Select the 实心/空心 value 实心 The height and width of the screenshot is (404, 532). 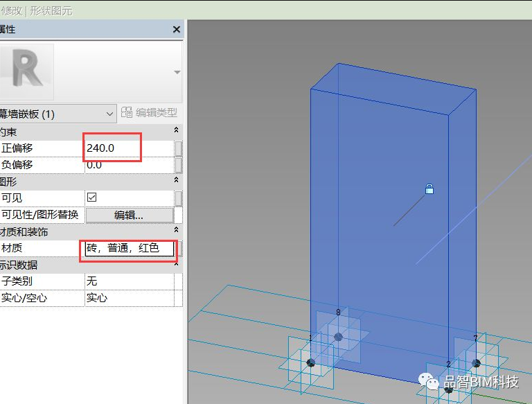pyautogui.click(x=129, y=298)
